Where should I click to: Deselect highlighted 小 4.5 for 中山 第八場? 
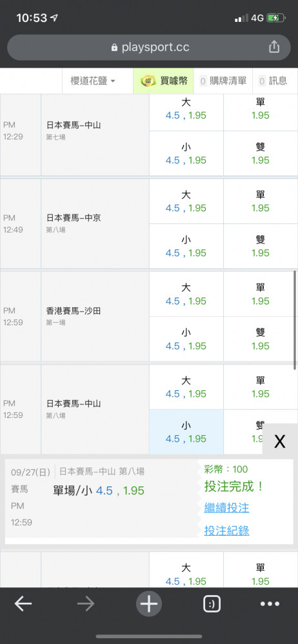(186, 431)
